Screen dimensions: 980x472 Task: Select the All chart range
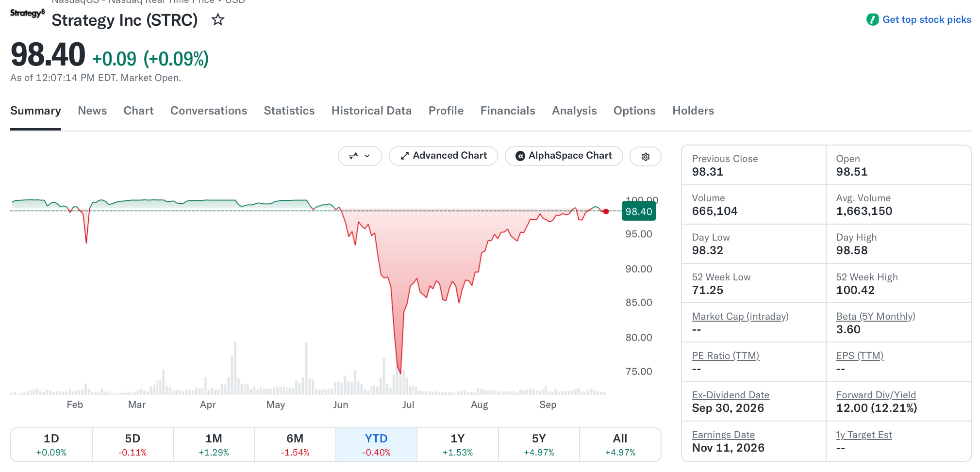click(620, 444)
